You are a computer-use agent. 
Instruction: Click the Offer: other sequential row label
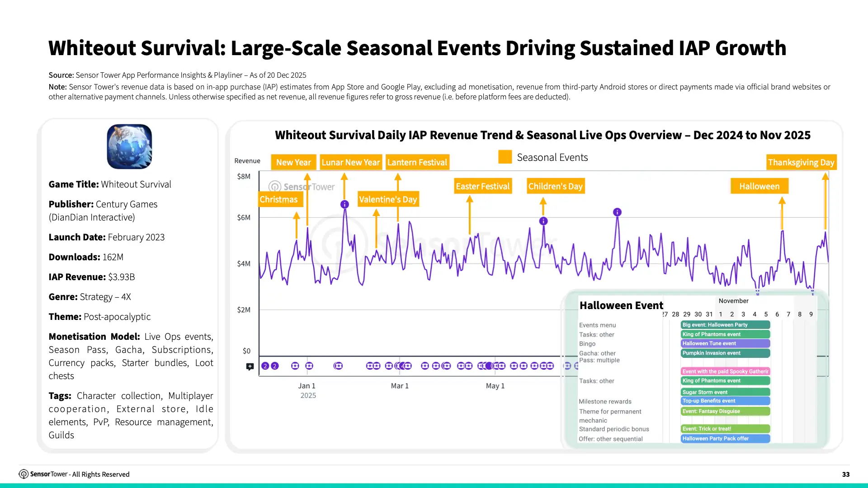click(x=611, y=439)
